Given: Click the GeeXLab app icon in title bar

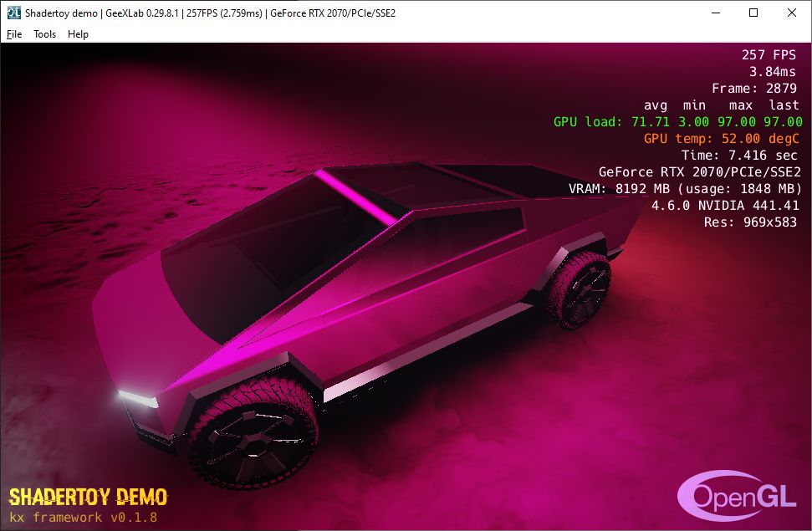Looking at the screenshot, I should 13,13.
